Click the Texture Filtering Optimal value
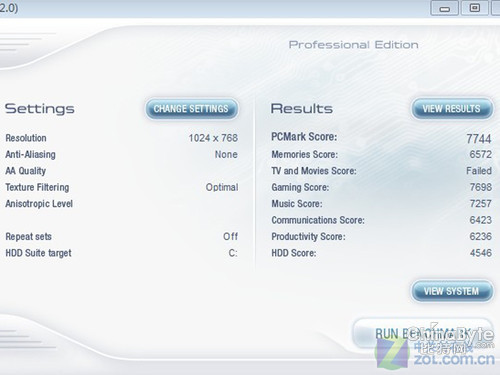The image size is (500, 375). pos(222,187)
